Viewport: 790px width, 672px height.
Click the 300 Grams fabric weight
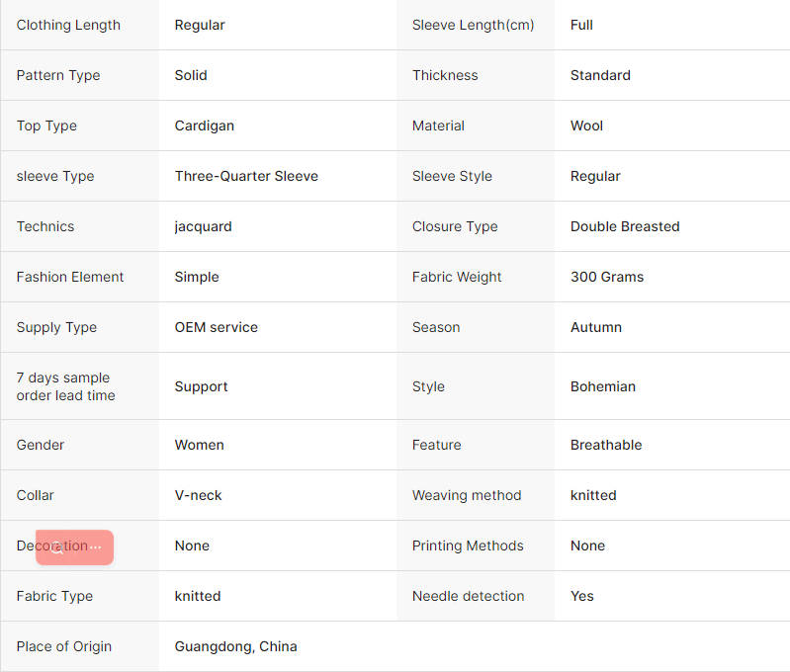pos(607,277)
